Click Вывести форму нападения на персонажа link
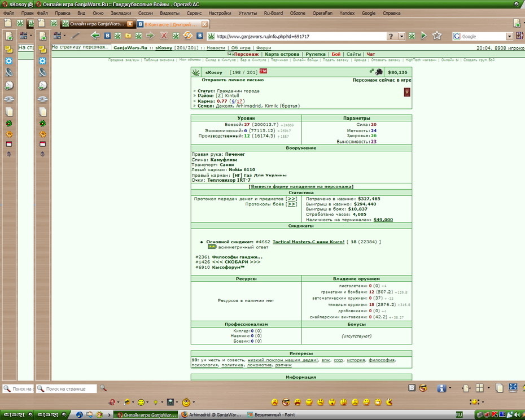 pos(301,186)
